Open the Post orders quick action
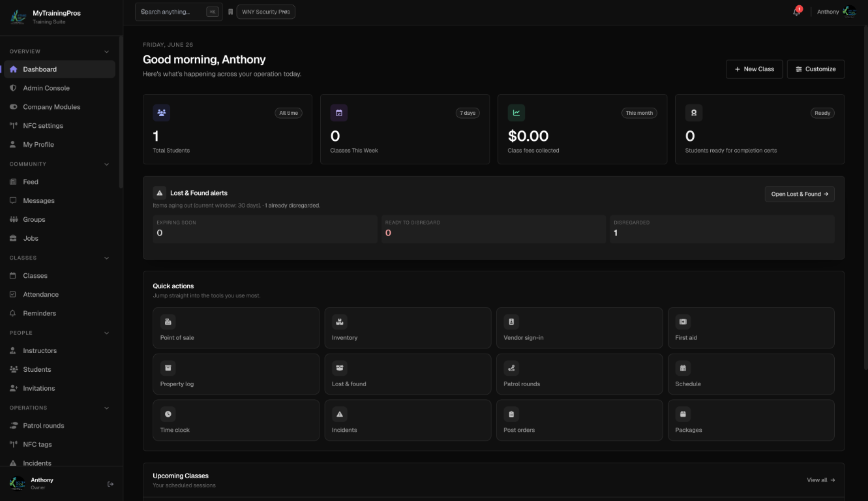Screen dimensions: 868x501 [580, 421]
